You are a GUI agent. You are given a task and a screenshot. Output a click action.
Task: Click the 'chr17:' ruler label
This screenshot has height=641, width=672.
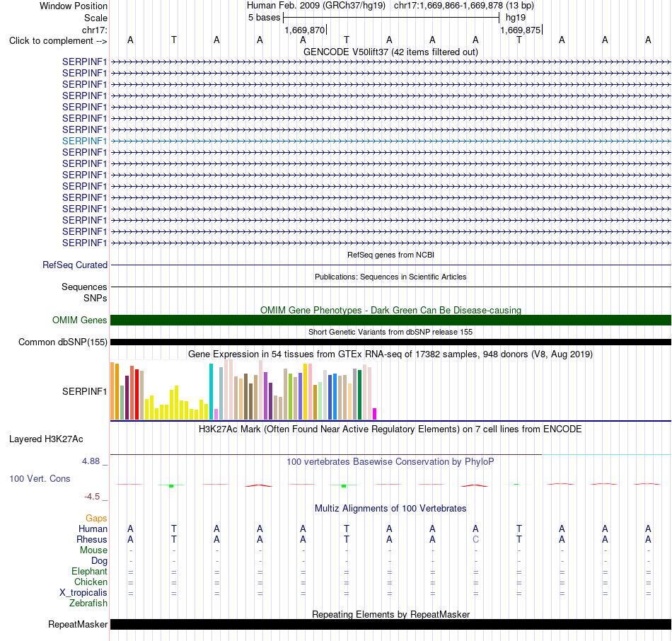click(x=95, y=30)
